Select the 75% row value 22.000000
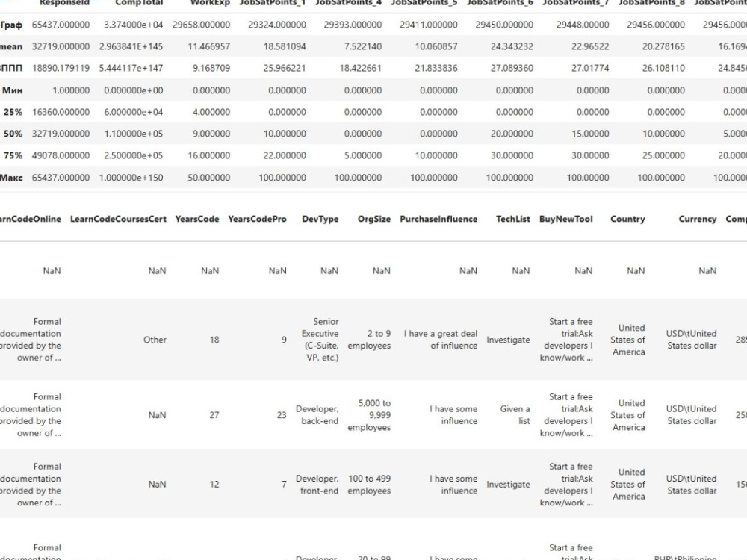This screenshot has width=747, height=560. pyautogui.click(x=285, y=156)
